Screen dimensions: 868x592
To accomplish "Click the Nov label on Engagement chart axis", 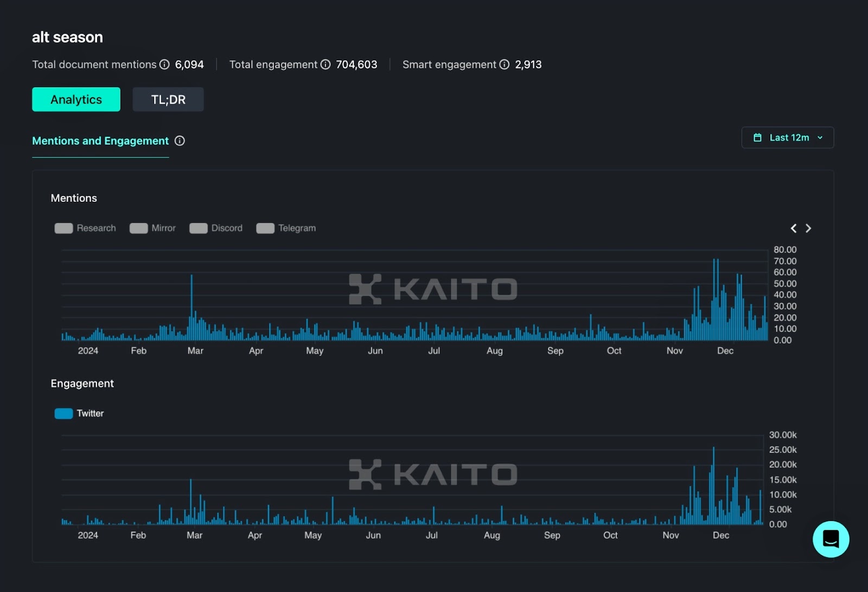I will tap(671, 536).
